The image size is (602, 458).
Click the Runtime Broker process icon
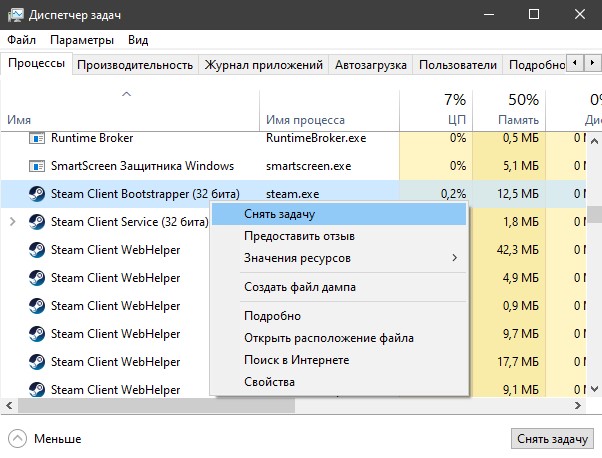click(x=37, y=138)
